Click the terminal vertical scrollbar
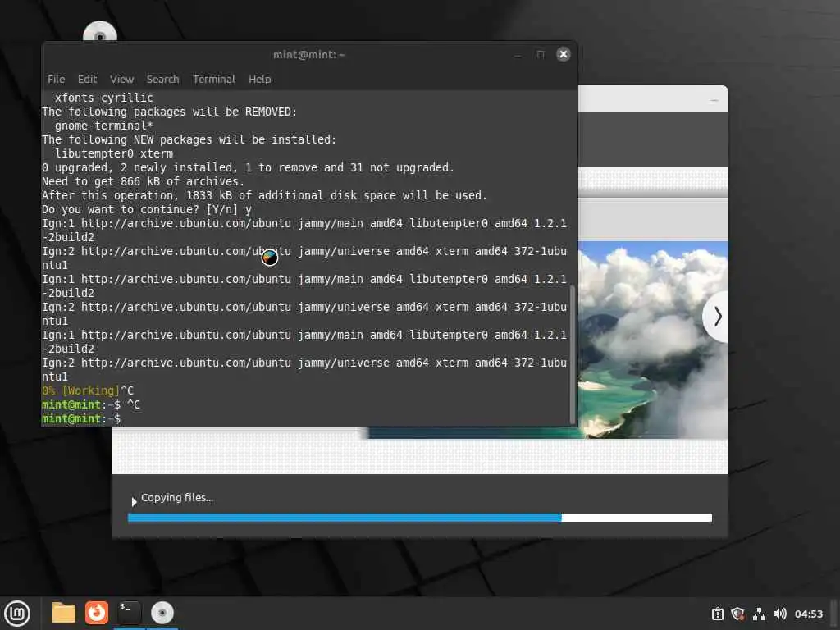 click(x=572, y=354)
